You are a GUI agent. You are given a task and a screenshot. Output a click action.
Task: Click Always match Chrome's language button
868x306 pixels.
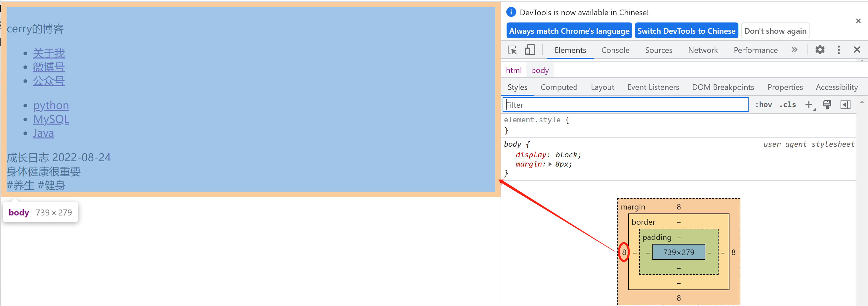tap(569, 31)
